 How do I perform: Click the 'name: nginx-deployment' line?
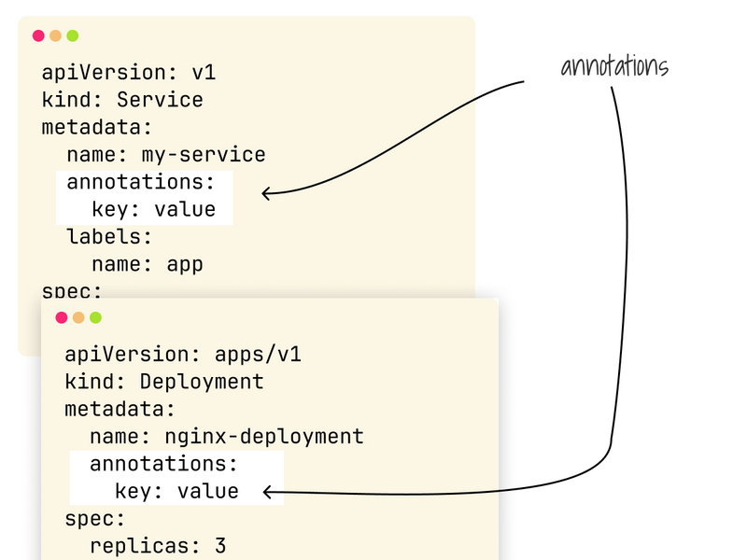tap(227, 437)
